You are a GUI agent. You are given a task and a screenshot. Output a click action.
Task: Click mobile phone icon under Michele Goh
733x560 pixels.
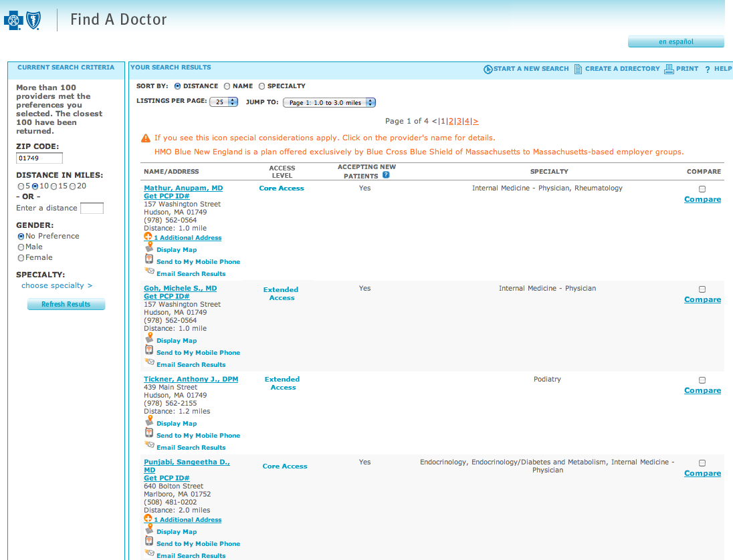(x=149, y=351)
